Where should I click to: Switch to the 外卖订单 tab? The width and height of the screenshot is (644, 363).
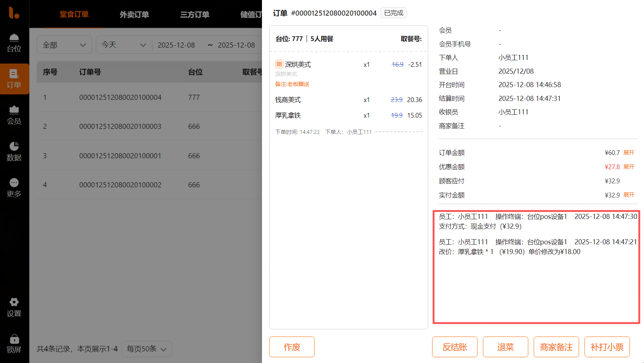[134, 15]
